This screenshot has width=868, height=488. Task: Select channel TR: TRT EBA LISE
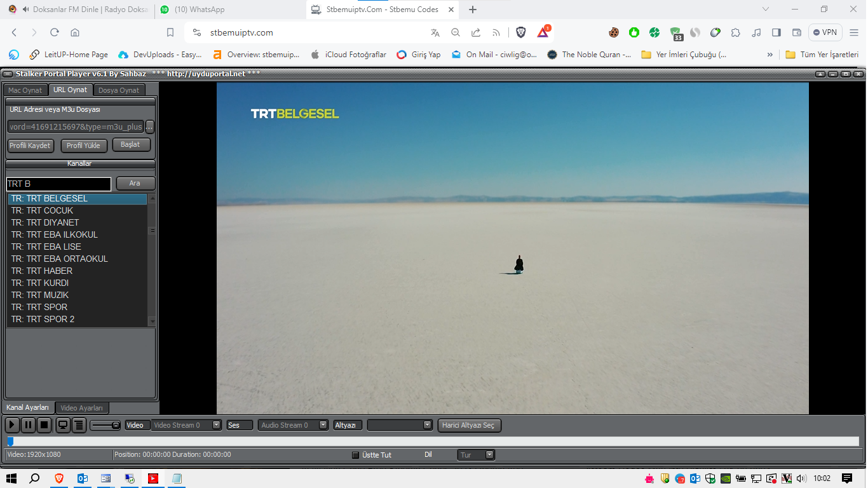click(x=78, y=247)
